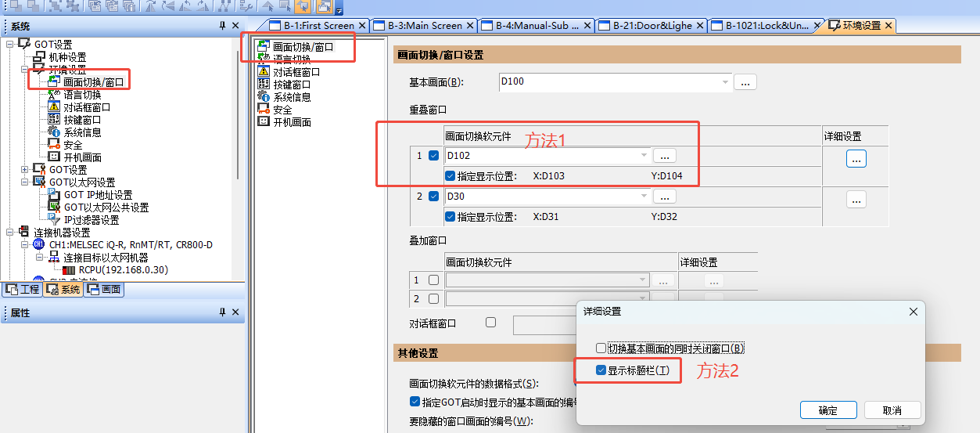Click 取消 in the 详细设置 dialog
This screenshot has height=433, width=980.
click(892, 410)
